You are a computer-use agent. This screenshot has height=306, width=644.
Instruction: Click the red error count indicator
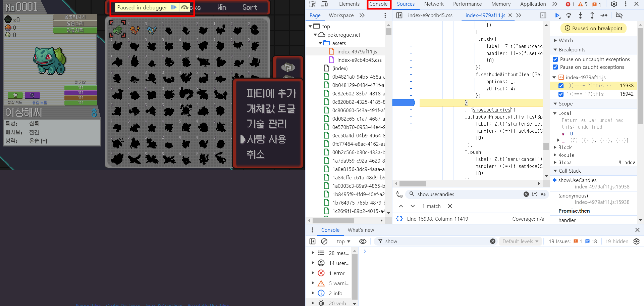pyautogui.click(x=570, y=4)
